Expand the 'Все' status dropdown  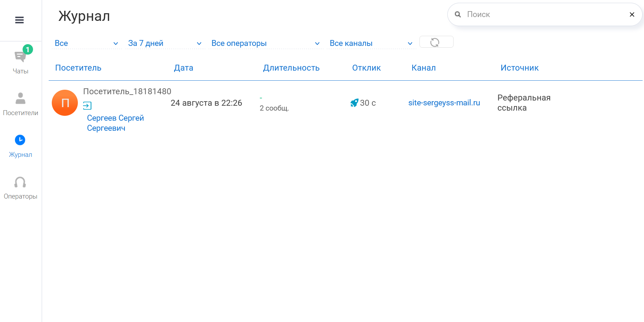pyautogui.click(x=86, y=43)
